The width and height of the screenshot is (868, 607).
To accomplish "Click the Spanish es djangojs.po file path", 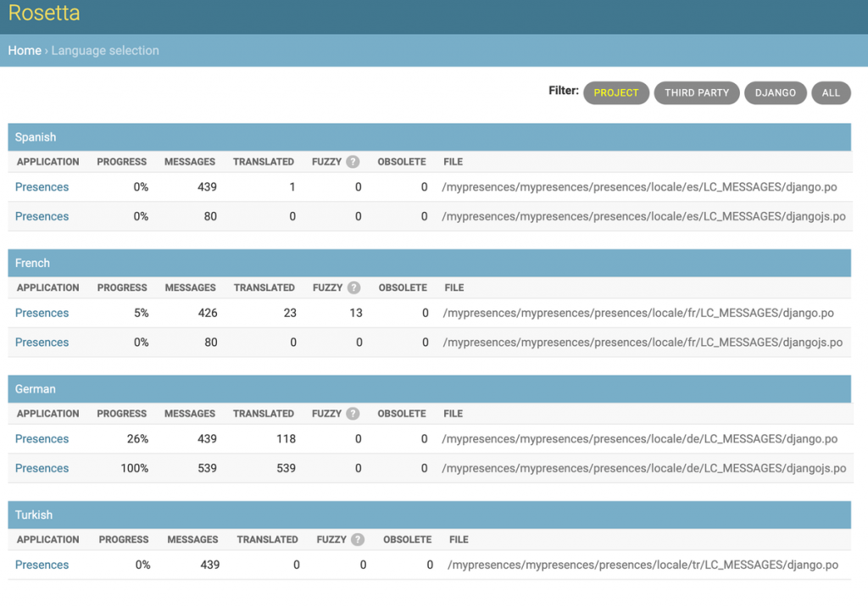I will [x=644, y=216].
